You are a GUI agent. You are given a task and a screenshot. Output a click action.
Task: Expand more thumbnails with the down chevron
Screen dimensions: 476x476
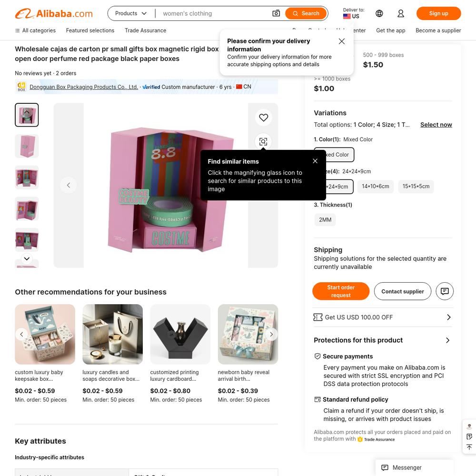click(27, 258)
